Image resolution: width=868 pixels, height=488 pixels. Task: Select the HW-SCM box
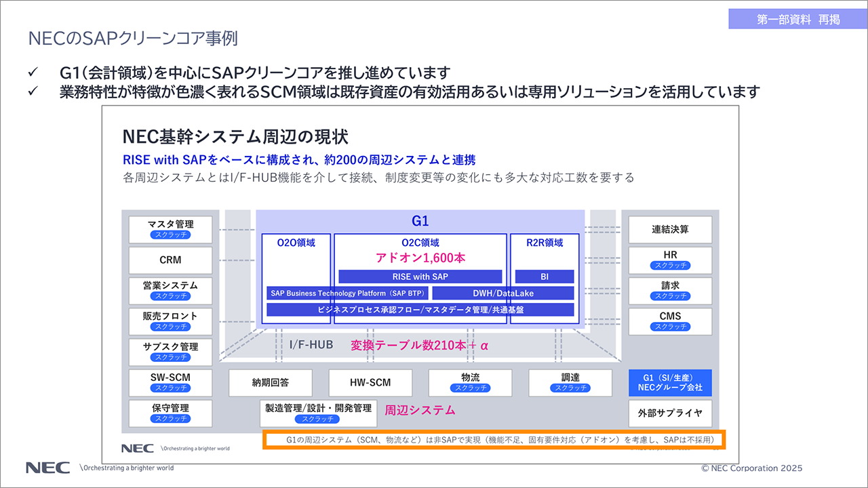[370, 383]
